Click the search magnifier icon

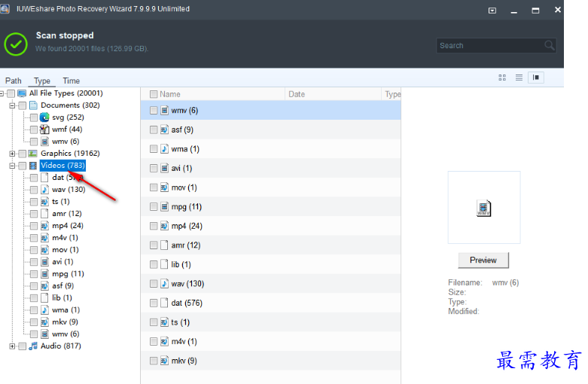pyautogui.click(x=550, y=45)
